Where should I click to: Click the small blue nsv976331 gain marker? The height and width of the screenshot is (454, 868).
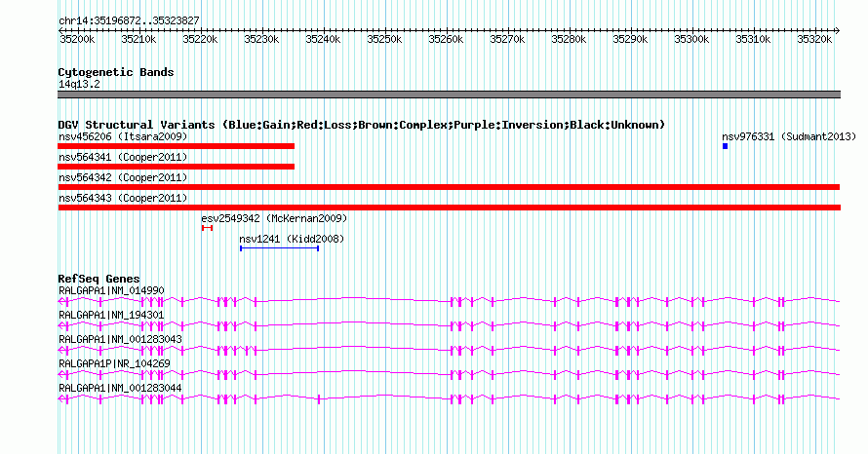(726, 146)
